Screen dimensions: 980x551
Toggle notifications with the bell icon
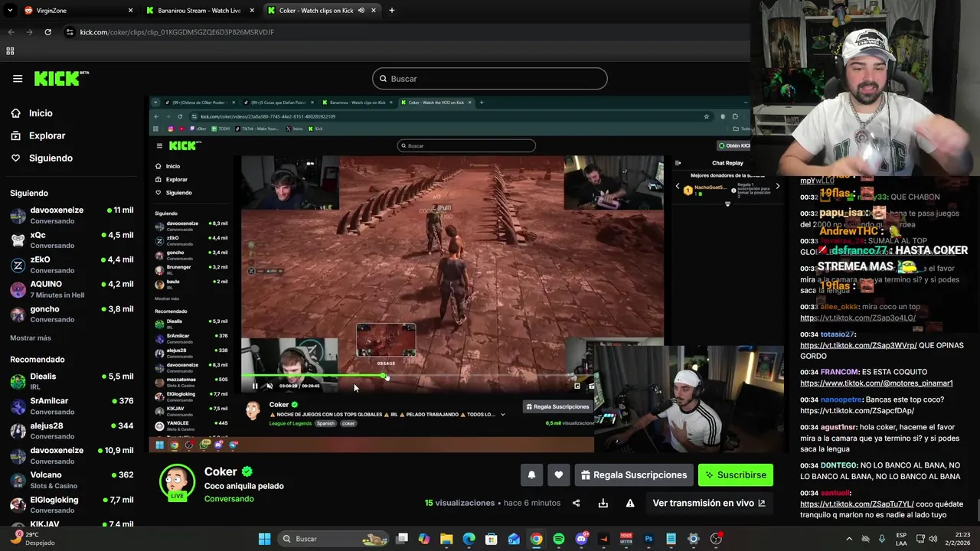point(531,475)
